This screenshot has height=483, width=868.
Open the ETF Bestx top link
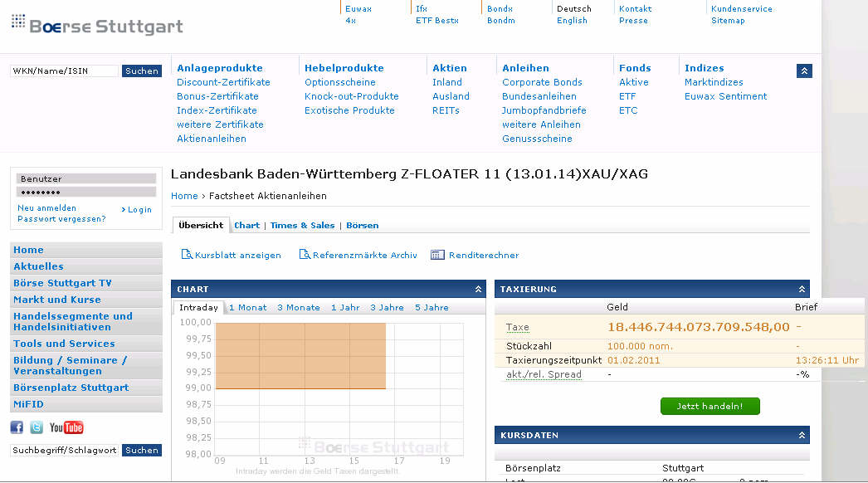coord(437,21)
